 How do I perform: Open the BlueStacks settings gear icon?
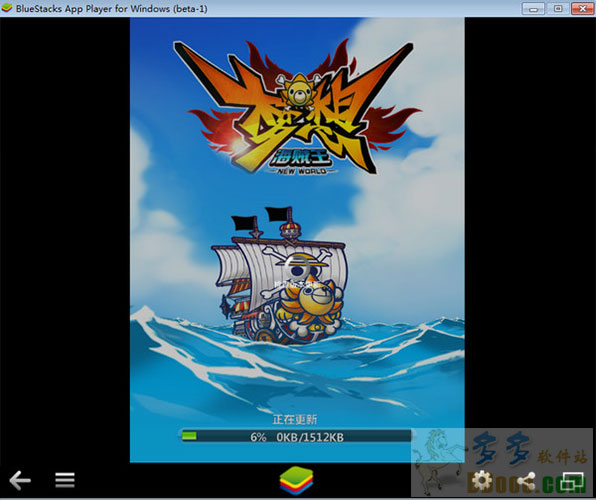(482, 481)
